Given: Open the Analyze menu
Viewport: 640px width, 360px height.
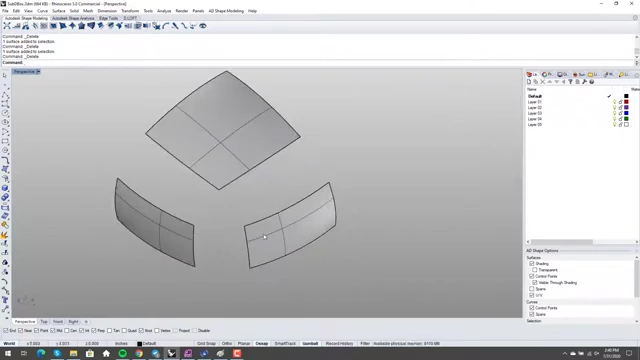Looking at the screenshot, I should [x=164, y=11].
